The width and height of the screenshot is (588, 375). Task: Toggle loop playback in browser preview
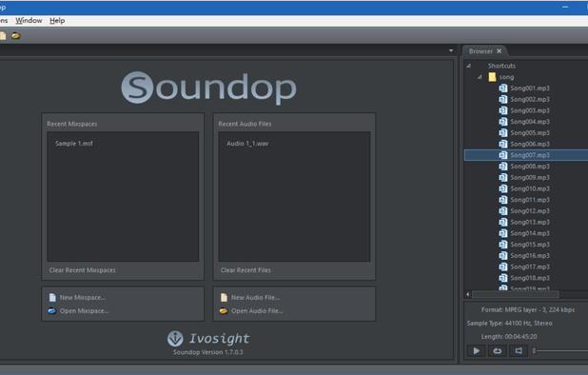pos(498,351)
